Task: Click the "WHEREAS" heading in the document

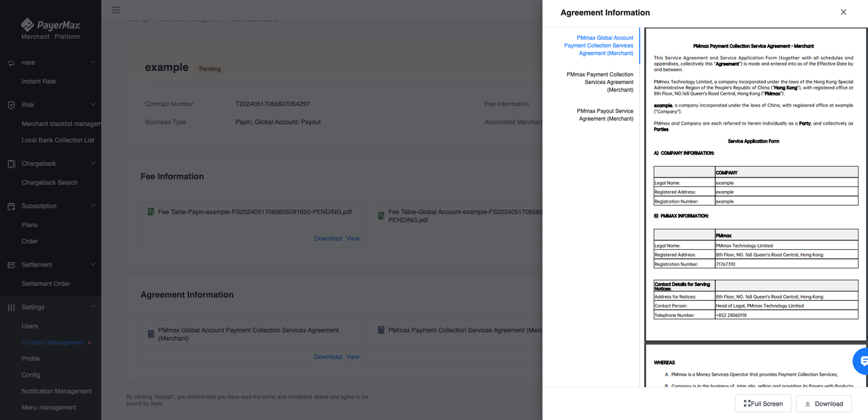Action: click(665, 362)
